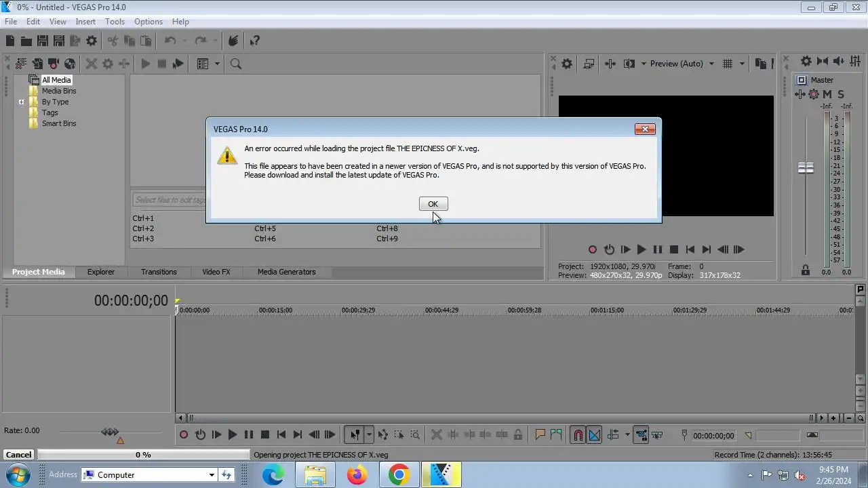868x488 pixels.
Task: Open the Tools menu
Action: (x=115, y=22)
